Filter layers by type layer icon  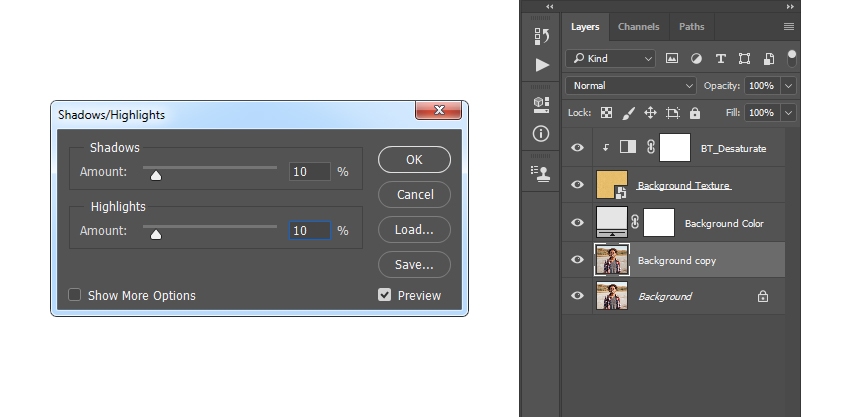pos(720,59)
